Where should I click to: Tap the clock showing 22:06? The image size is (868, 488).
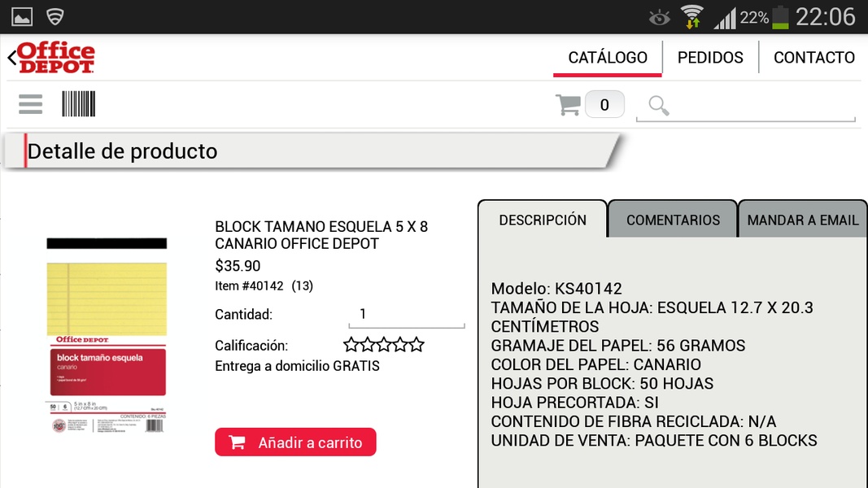[x=826, y=16]
